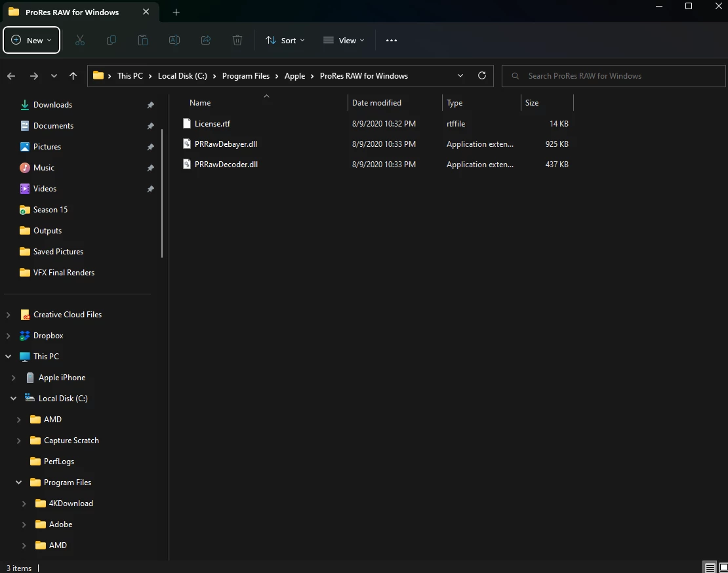
Task: Click the Cut scissors icon
Action: tap(80, 41)
